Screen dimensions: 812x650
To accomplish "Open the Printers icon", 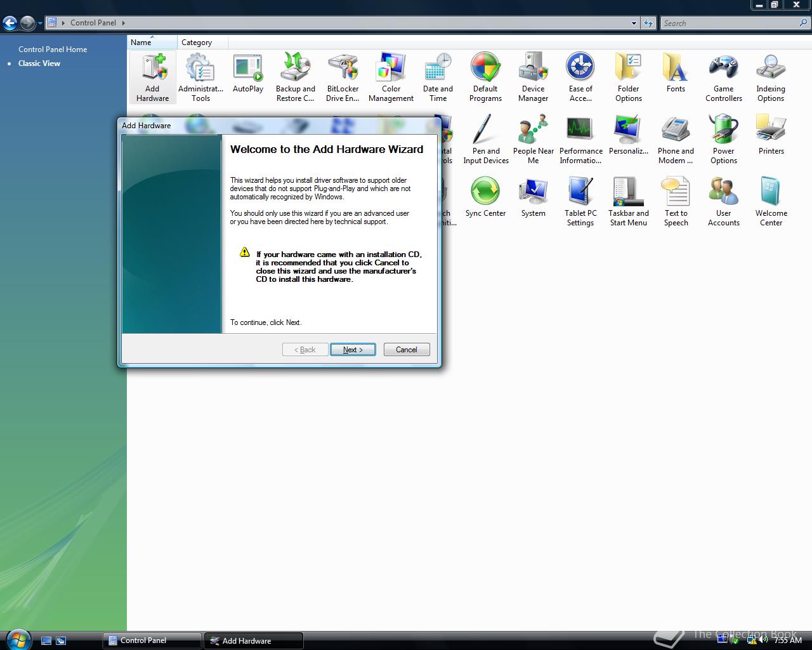I will pos(771,135).
